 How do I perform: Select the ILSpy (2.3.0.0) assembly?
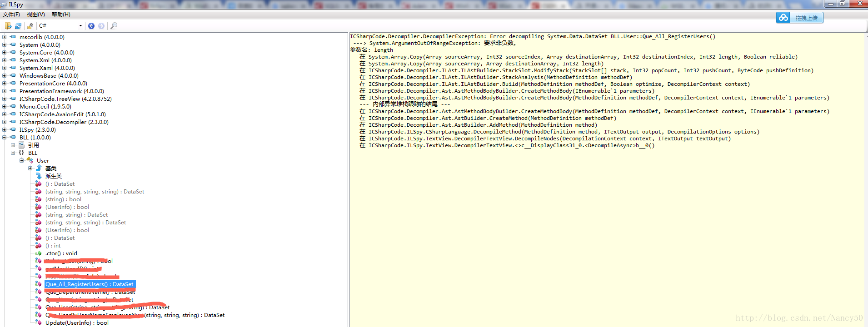38,130
